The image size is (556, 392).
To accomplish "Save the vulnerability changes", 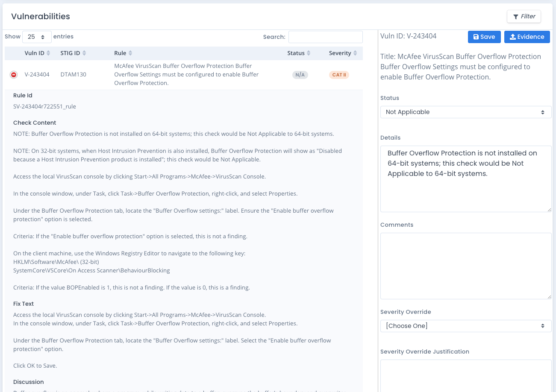I will [484, 37].
